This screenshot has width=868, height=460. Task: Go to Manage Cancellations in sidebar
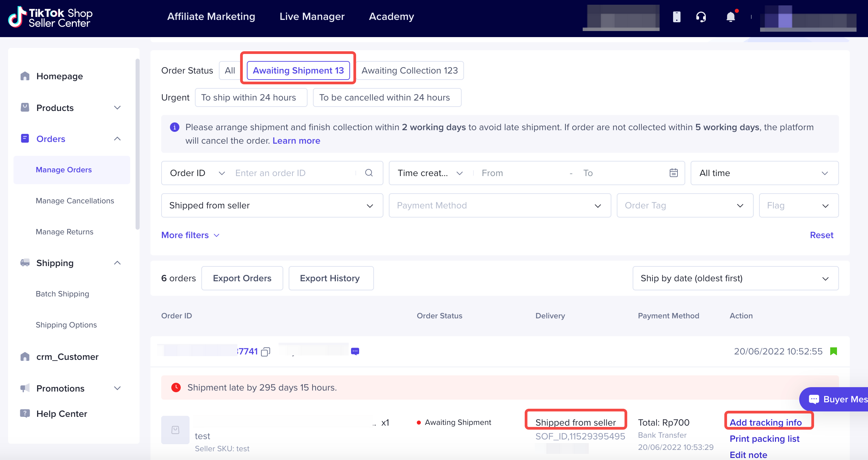coord(75,201)
